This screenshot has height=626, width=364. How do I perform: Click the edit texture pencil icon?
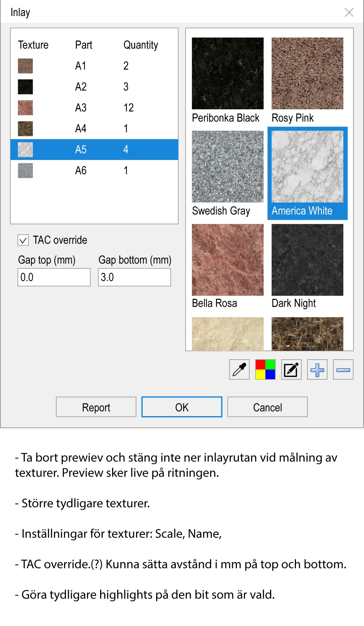(291, 369)
